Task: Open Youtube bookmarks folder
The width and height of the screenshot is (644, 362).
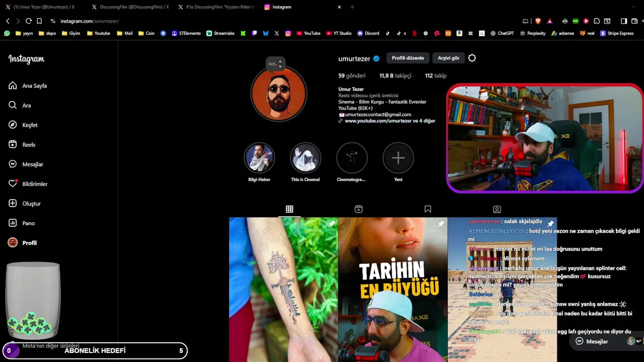Action: (99, 33)
